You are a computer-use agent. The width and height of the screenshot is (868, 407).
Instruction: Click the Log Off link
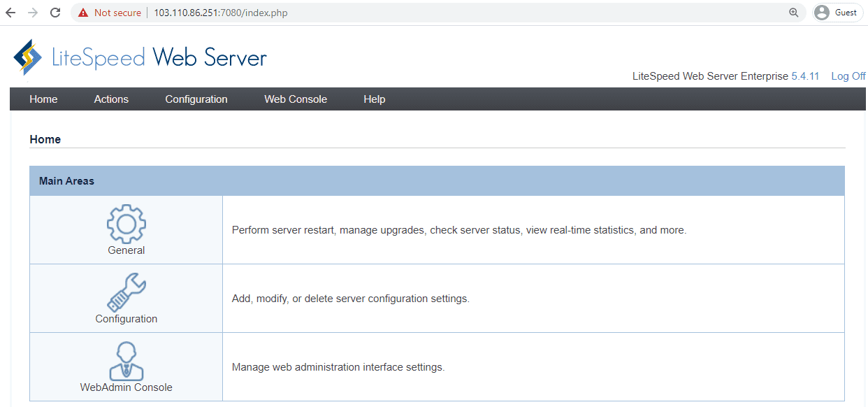click(x=848, y=76)
